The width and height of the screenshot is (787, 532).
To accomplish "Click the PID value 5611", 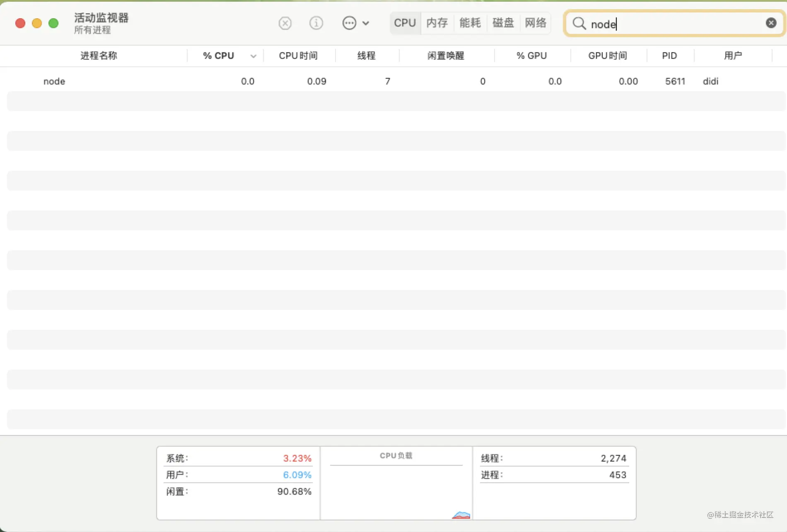I will [675, 81].
